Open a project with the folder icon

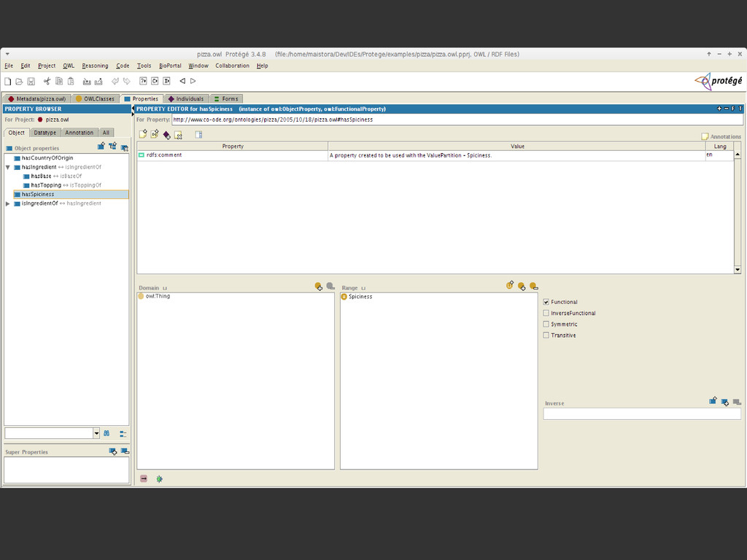(19, 82)
